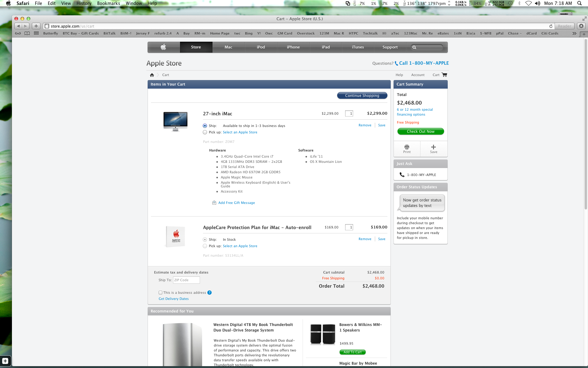Open the Safari downloads arrow button
This screenshot has height=368, width=588.
(581, 26)
